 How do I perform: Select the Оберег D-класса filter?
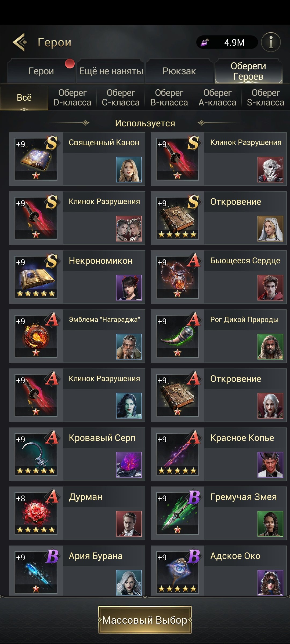tap(72, 97)
